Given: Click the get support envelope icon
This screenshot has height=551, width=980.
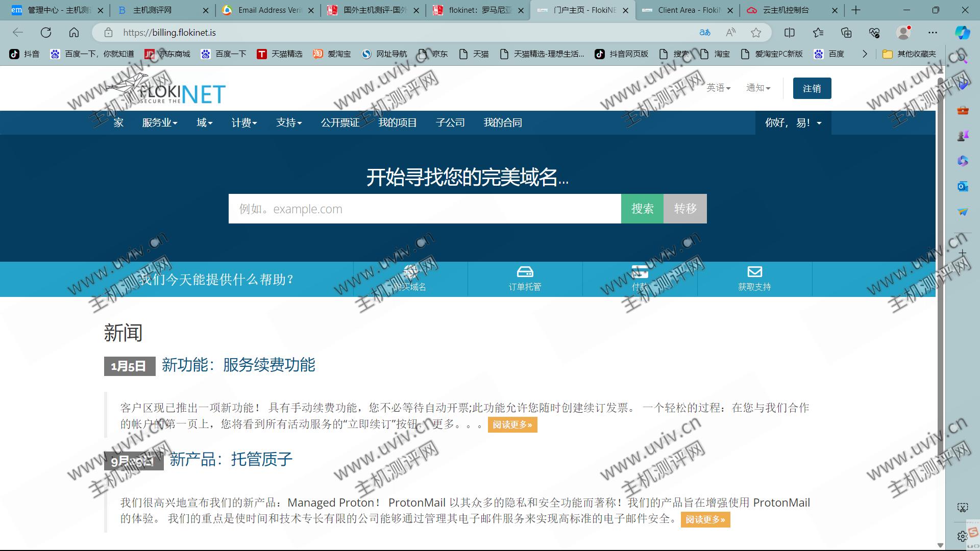Looking at the screenshot, I should [754, 271].
